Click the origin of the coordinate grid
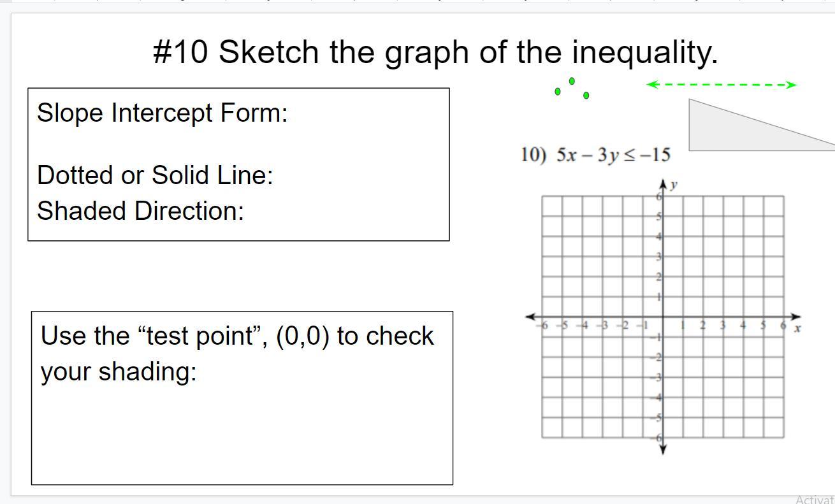 pyautogui.click(x=663, y=317)
